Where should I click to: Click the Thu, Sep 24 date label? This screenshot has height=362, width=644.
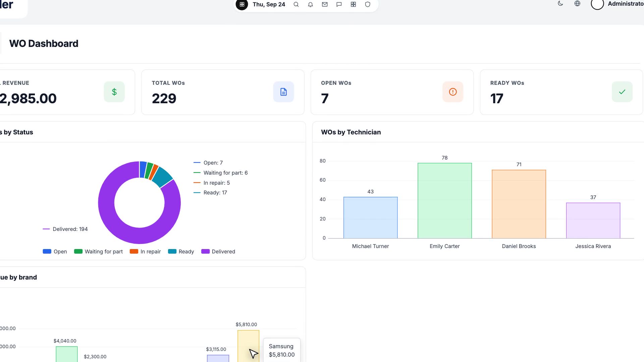point(269,4)
